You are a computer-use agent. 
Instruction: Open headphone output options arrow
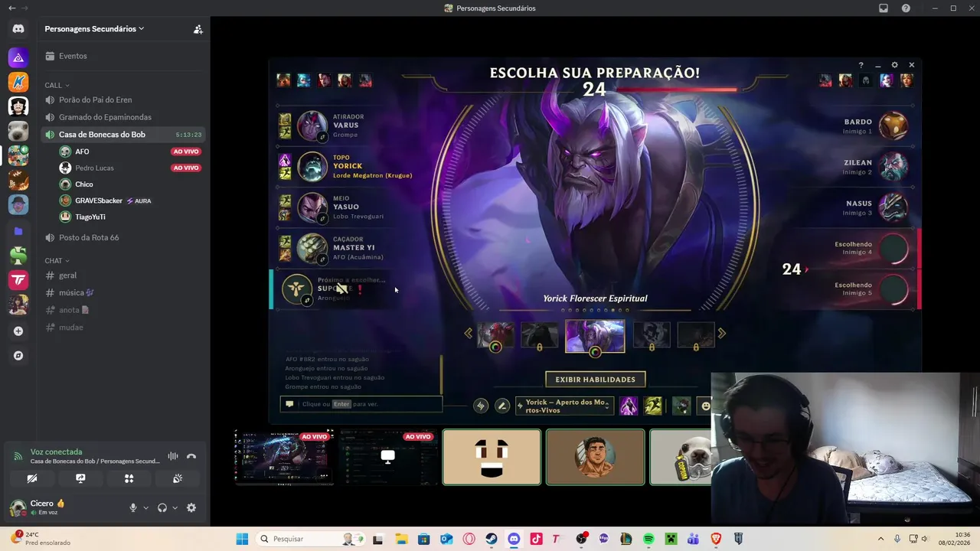(175, 507)
